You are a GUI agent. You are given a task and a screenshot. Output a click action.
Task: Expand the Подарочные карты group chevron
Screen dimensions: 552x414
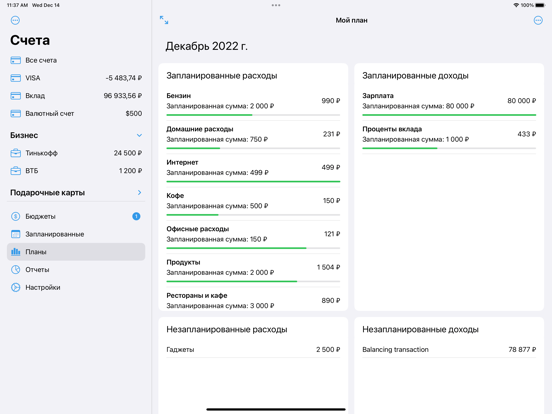pos(139,193)
